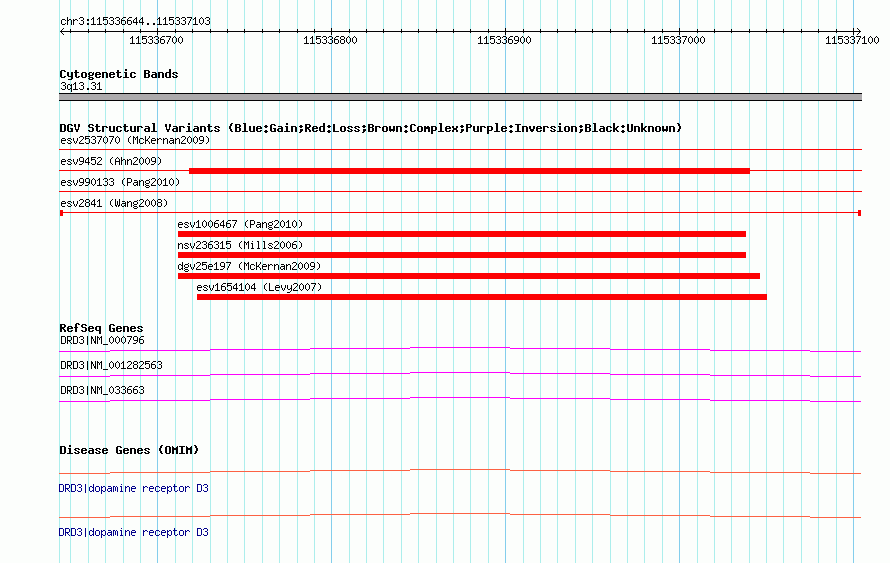The width and height of the screenshot is (890, 563).
Task: Click the red nsv236315 loss bar
Action: click(461, 255)
